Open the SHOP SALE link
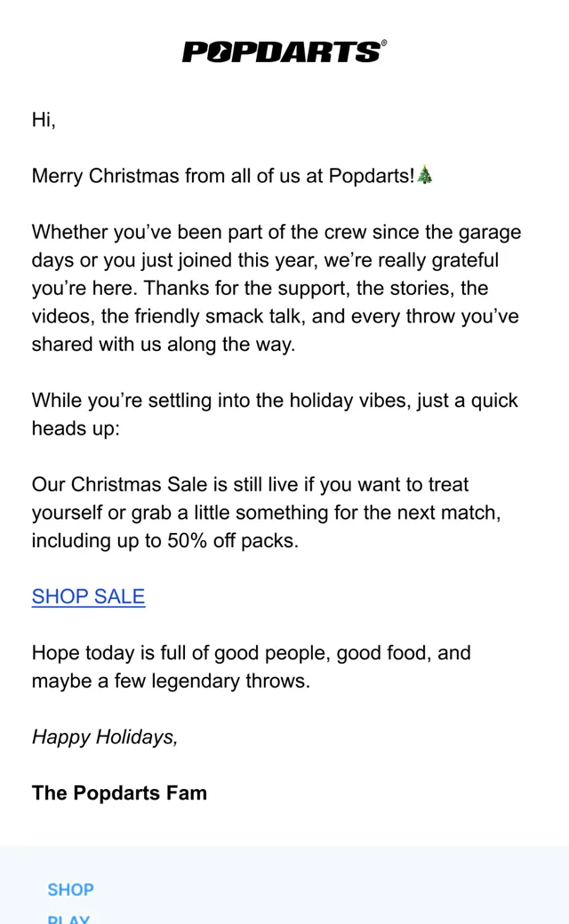Screen dimensions: 569x924 coord(88,596)
